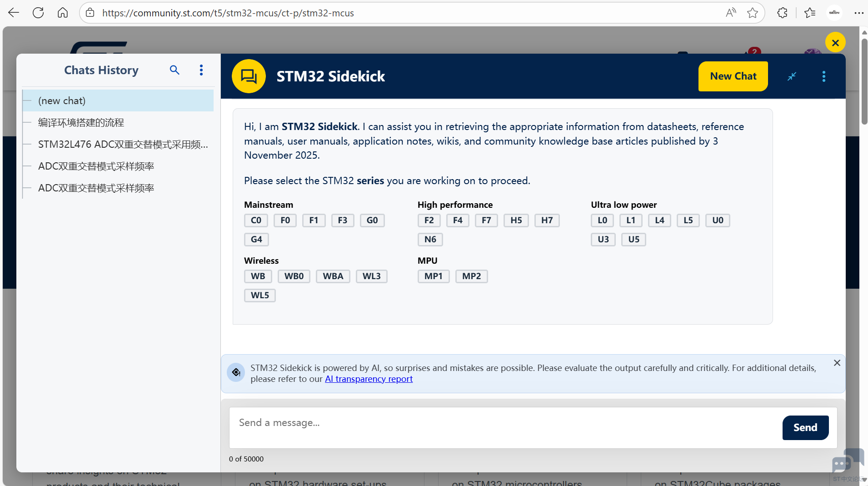Send the chat message

point(805,428)
